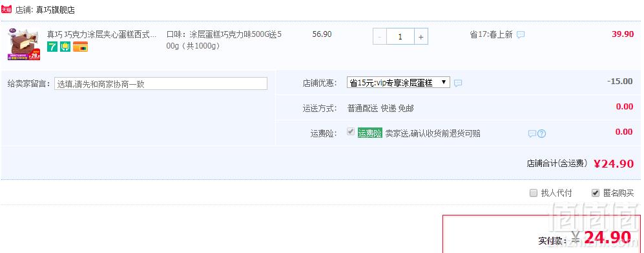
Task: Click the comment icon in the 运费险 row
Action: [x=532, y=134]
